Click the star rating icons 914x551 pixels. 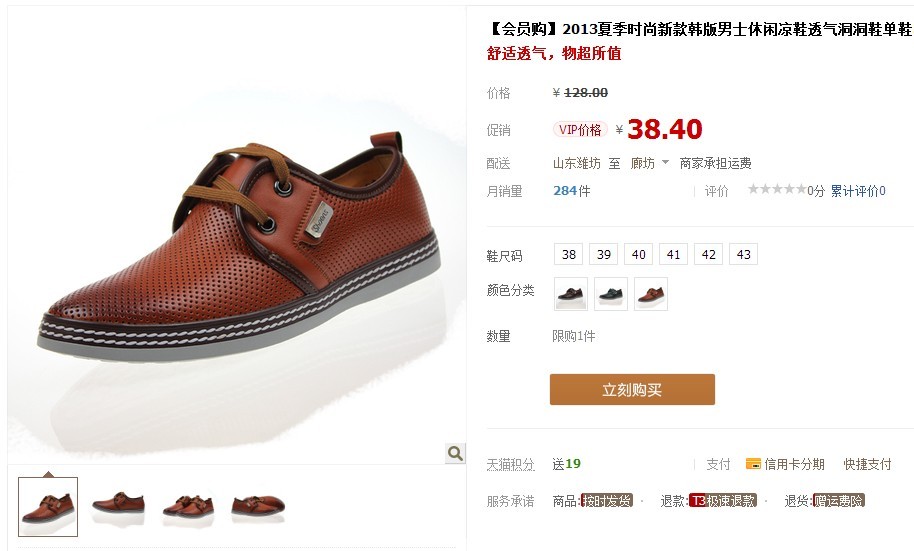(x=777, y=189)
